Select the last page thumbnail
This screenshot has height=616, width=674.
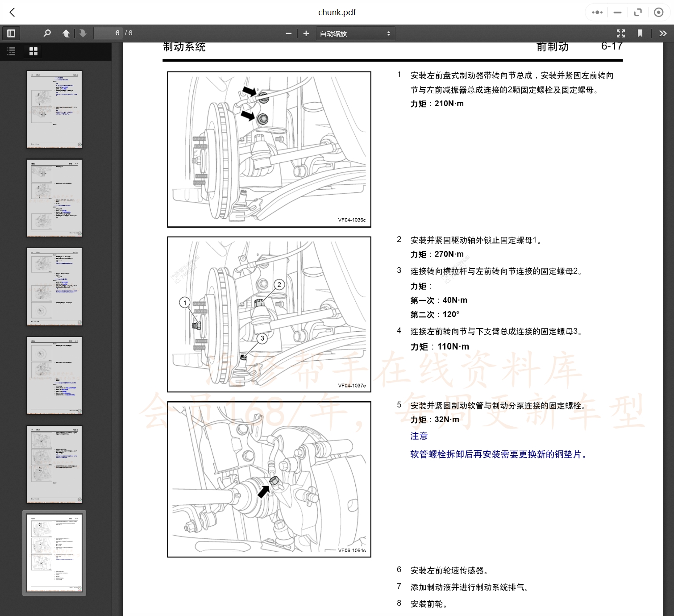[x=54, y=553]
